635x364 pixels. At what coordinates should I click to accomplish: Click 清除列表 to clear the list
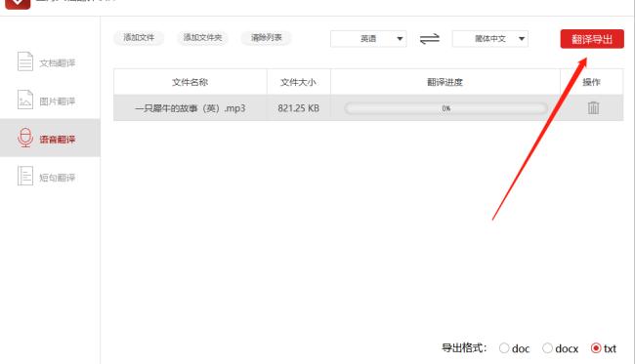pos(266,38)
